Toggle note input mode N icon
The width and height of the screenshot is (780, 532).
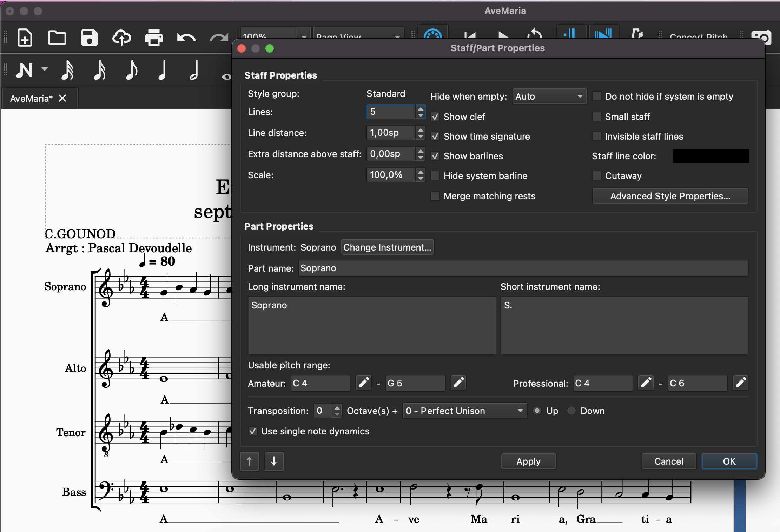[25, 70]
